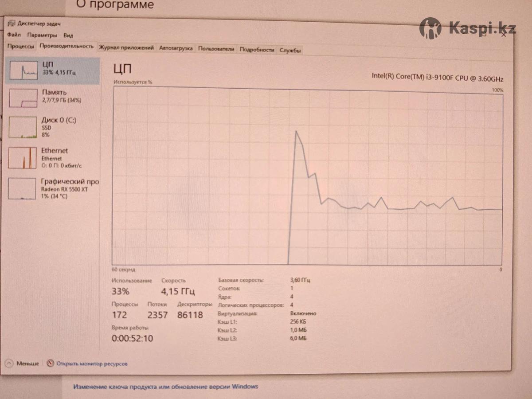Image resolution: width=532 pixels, height=399 pixels.
Task: Click the resource monitor icon
Action: coord(50,364)
